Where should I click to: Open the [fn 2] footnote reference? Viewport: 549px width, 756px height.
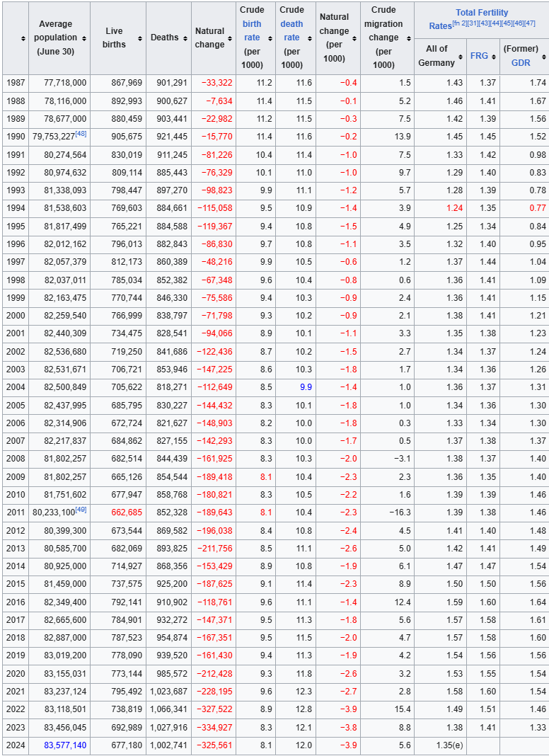(459, 23)
